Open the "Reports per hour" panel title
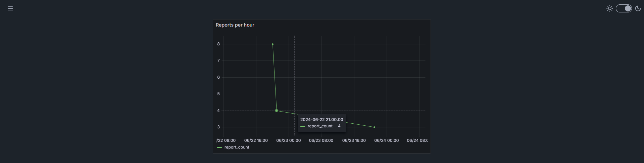Viewport: 644px width, 163px height. [x=235, y=25]
